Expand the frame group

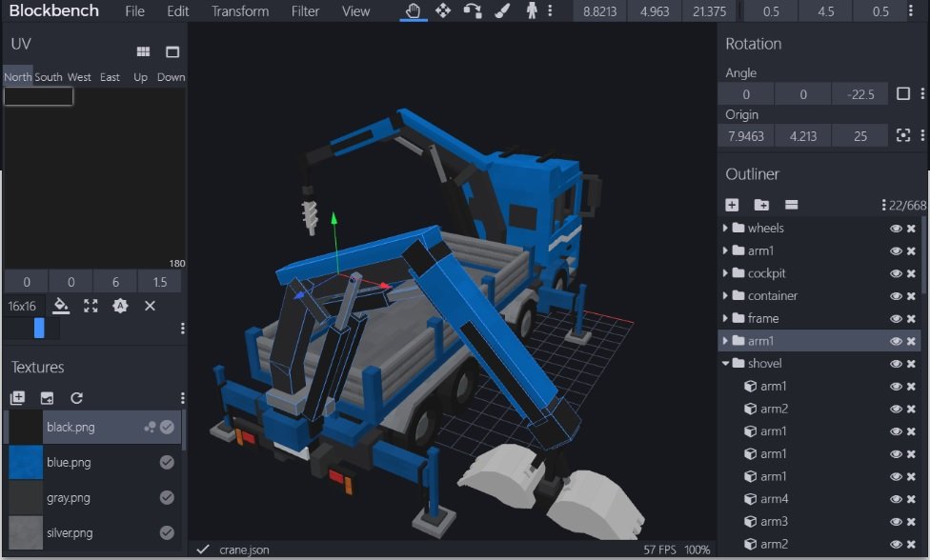pyautogui.click(x=727, y=318)
